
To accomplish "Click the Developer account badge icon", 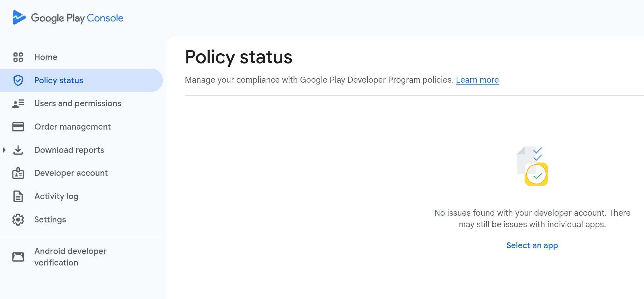I will [x=18, y=173].
